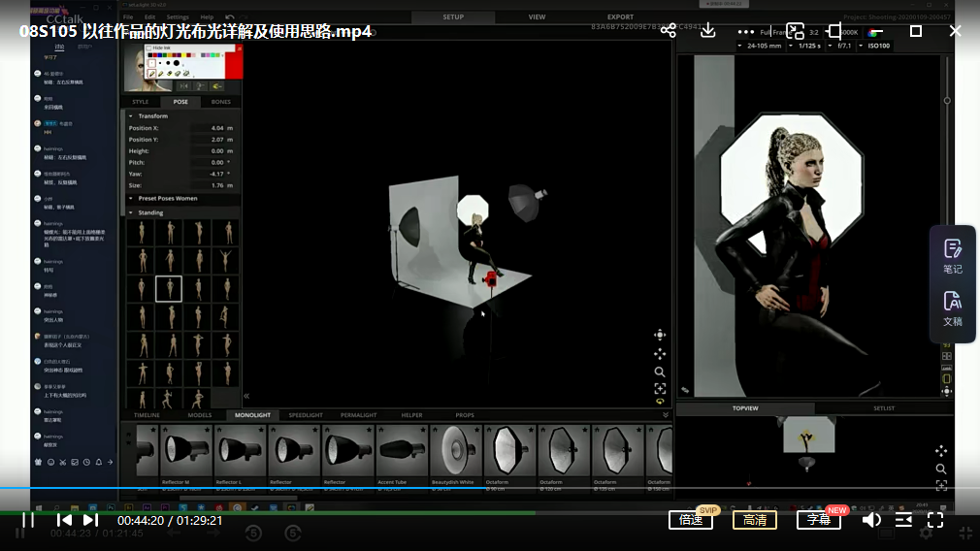Click the 倍速 playback speed button
This screenshot has width=980, height=551.
point(691,520)
